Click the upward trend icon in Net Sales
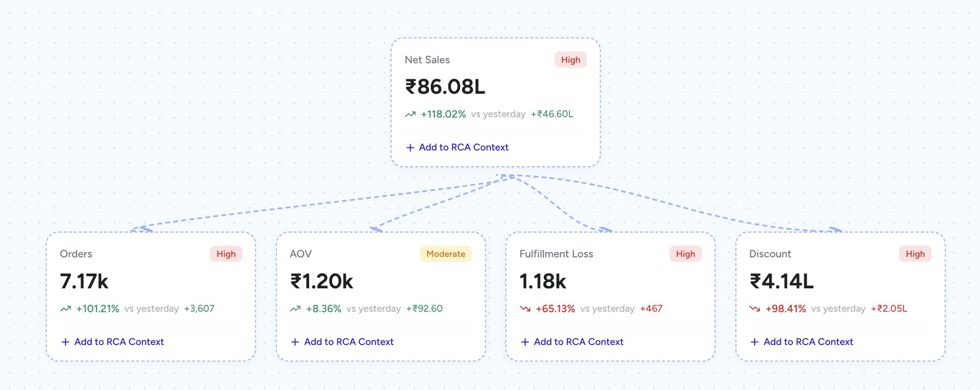 [410, 114]
